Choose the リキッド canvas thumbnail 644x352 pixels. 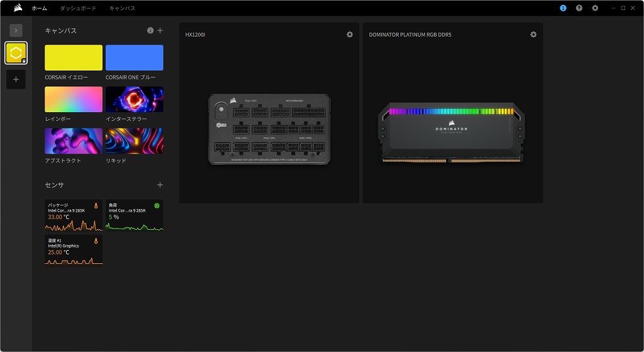(135, 141)
